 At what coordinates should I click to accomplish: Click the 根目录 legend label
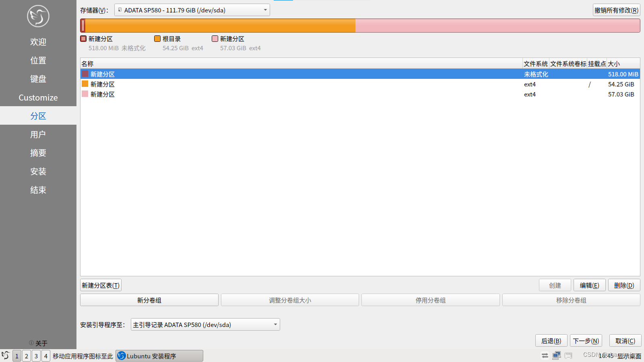point(171,39)
